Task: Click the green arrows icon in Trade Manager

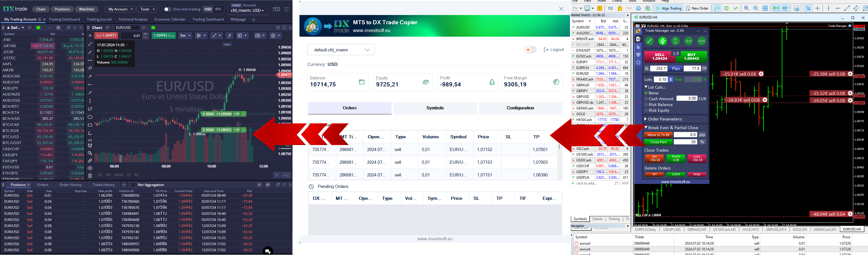Action: coord(663,41)
